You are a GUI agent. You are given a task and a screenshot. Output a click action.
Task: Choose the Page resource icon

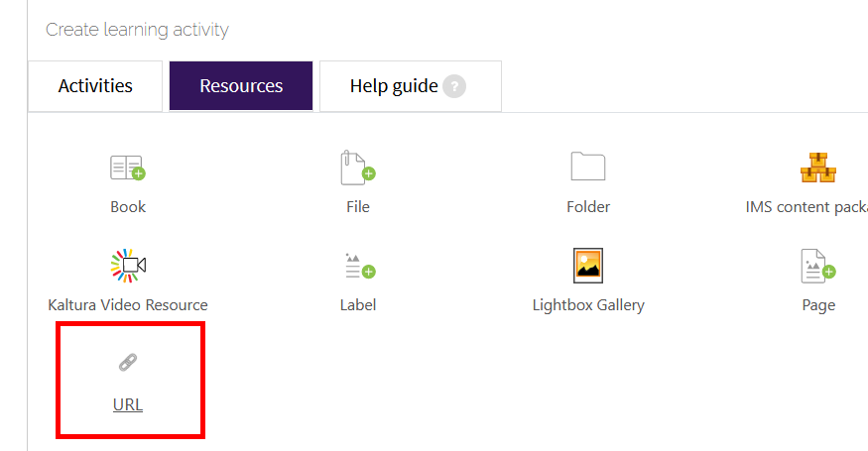(x=818, y=266)
